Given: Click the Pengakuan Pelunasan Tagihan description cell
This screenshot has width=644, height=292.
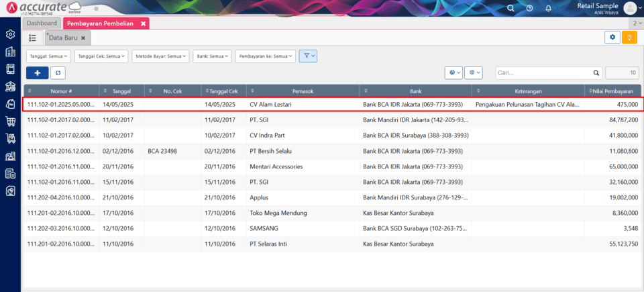Looking at the screenshot, I should (528, 105).
